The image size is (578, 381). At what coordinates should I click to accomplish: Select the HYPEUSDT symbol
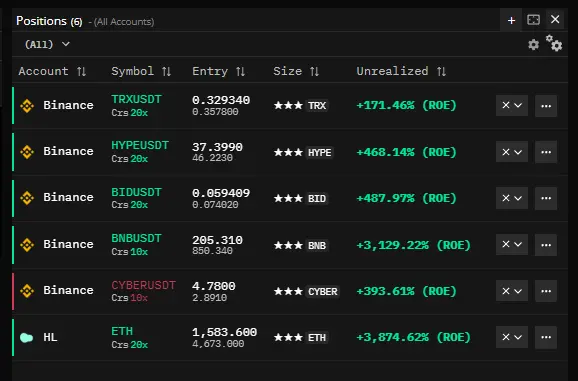(140, 145)
